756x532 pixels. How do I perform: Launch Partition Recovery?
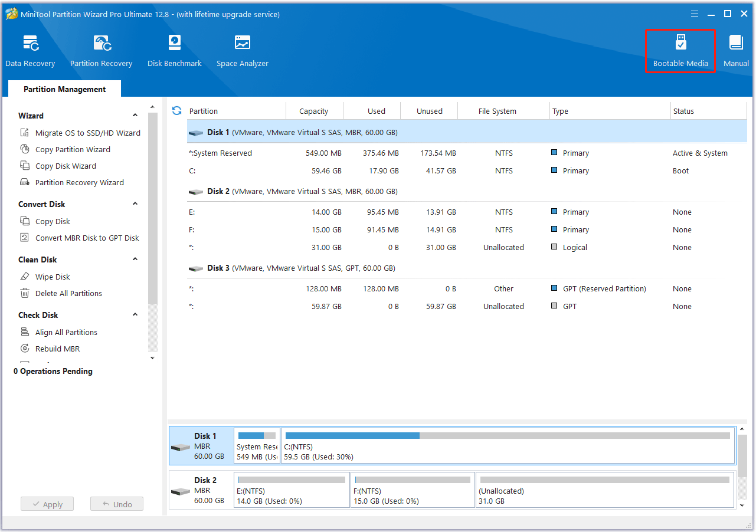pyautogui.click(x=101, y=50)
